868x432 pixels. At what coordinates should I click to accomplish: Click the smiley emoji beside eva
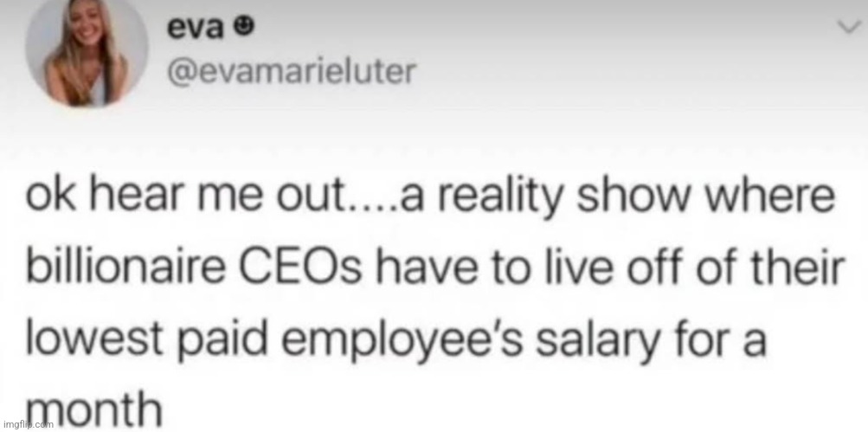246,32
